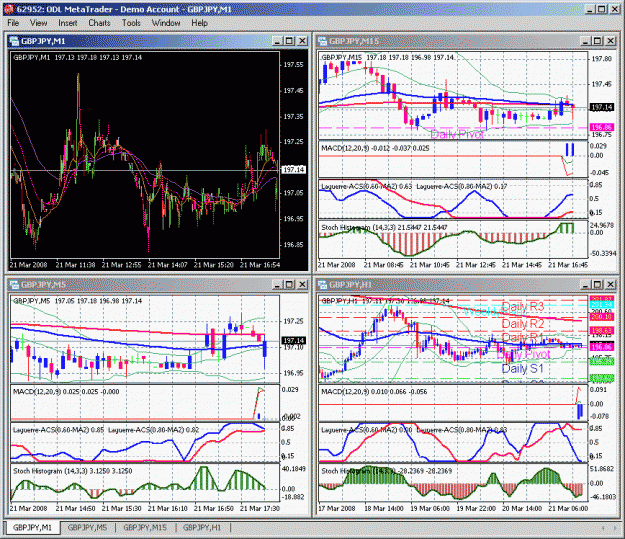This screenshot has width=625, height=539.
Task: Click the Daily S1 label in H1 chart
Action: 523,368
